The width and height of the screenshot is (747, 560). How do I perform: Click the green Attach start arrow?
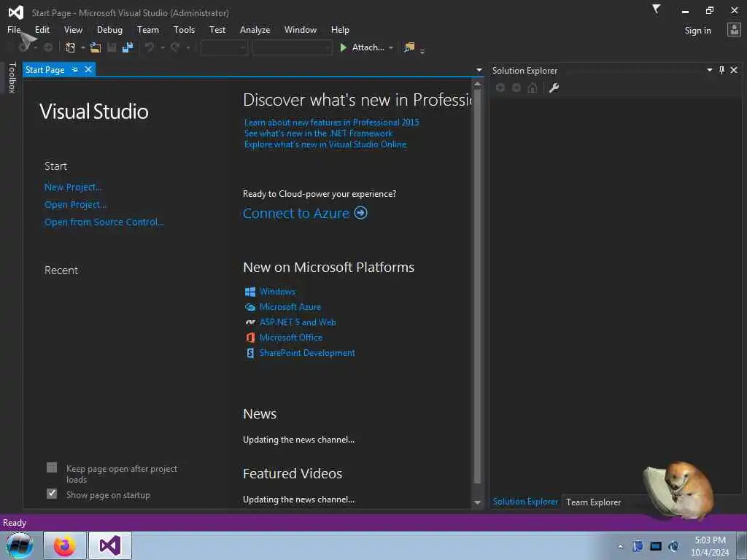(343, 47)
